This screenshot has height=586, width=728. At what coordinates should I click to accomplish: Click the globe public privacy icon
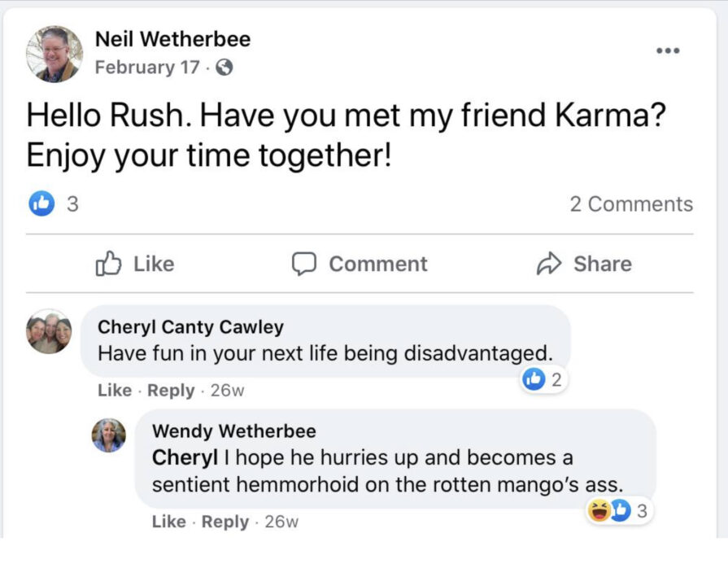[x=225, y=68]
